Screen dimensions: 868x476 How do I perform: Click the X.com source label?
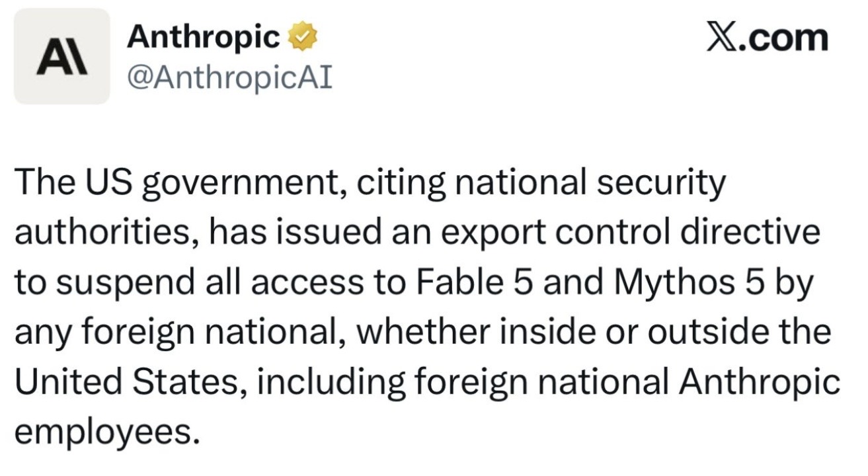tap(767, 37)
